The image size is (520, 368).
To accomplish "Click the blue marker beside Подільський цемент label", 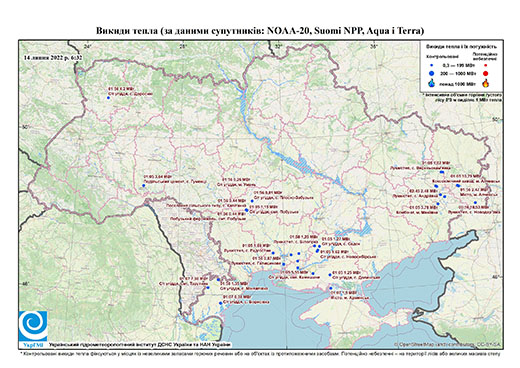I will (144, 185).
